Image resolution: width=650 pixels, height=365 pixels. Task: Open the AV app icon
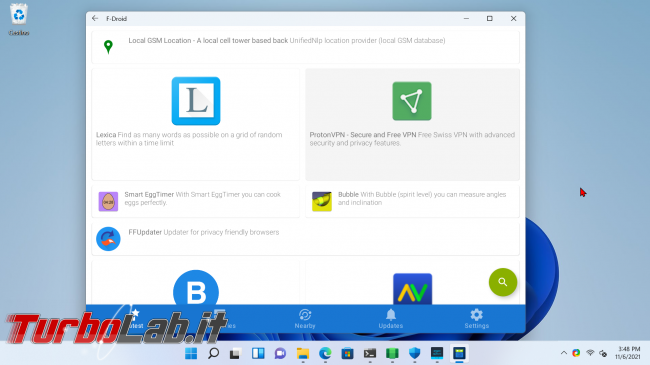tap(412, 289)
